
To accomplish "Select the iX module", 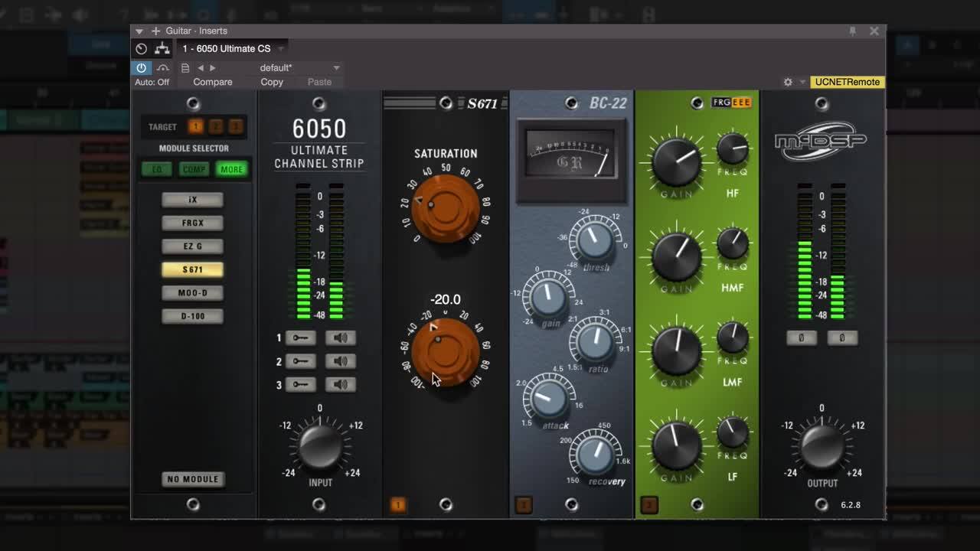I will click(192, 200).
